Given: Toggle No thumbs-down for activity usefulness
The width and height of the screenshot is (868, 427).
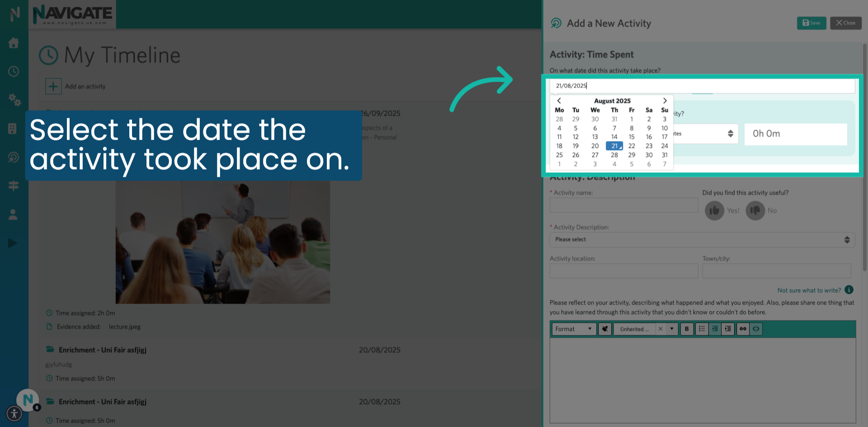Looking at the screenshot, I should (755, 210).
